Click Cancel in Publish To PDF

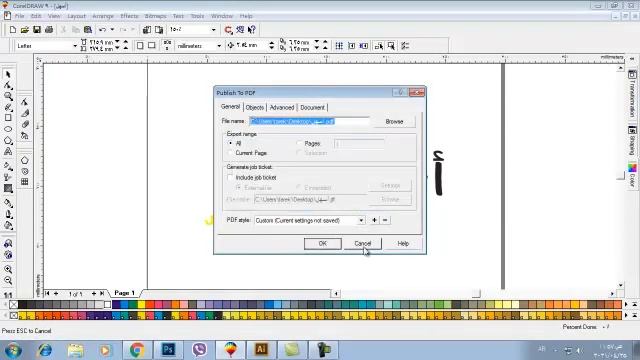point(362,244)
